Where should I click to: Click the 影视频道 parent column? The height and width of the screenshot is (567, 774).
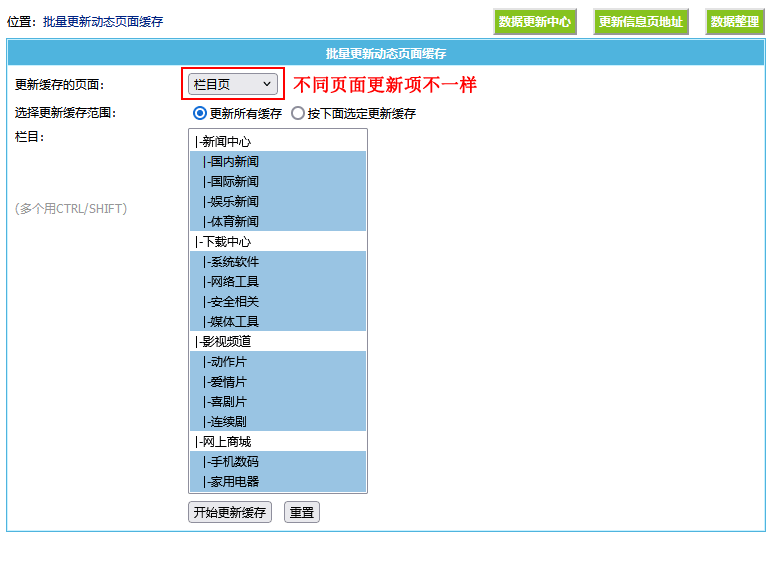click(224, 342)
